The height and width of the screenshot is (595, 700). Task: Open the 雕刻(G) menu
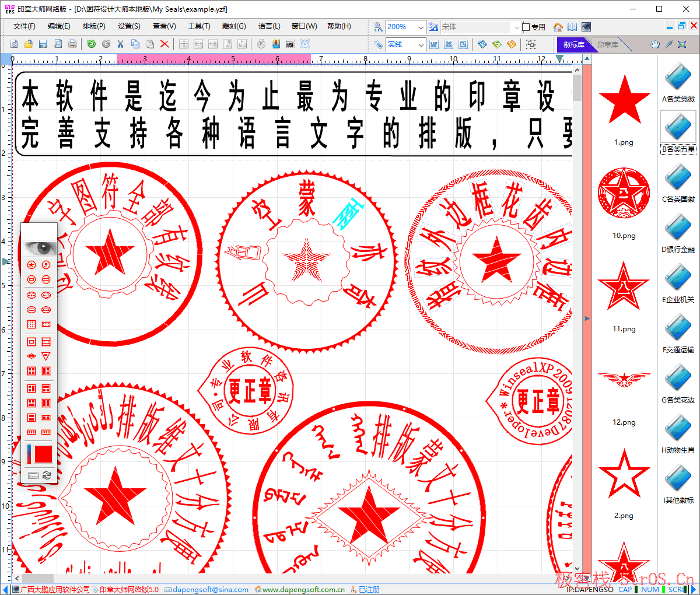point(234,26)
